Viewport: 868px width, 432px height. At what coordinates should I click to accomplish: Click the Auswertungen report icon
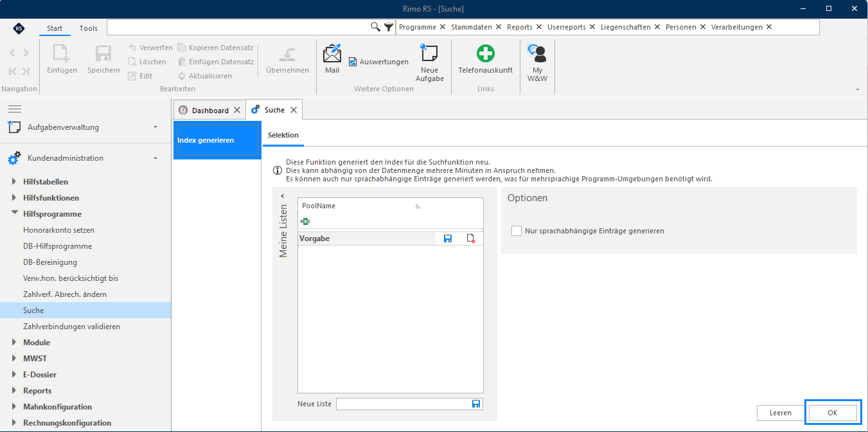tap(353, 62)
